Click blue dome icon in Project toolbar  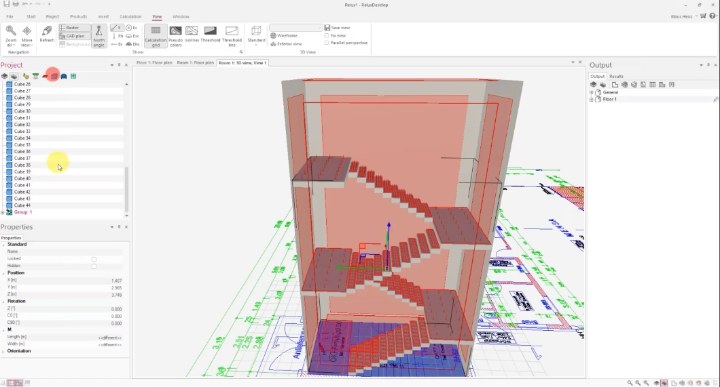pyautogui.click(x=64, y=76)
